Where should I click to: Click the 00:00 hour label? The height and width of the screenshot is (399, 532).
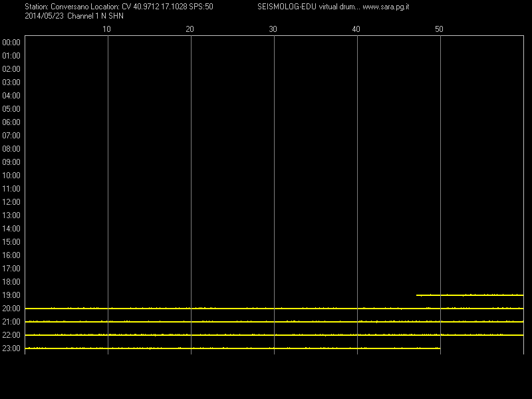coord(11,43)
